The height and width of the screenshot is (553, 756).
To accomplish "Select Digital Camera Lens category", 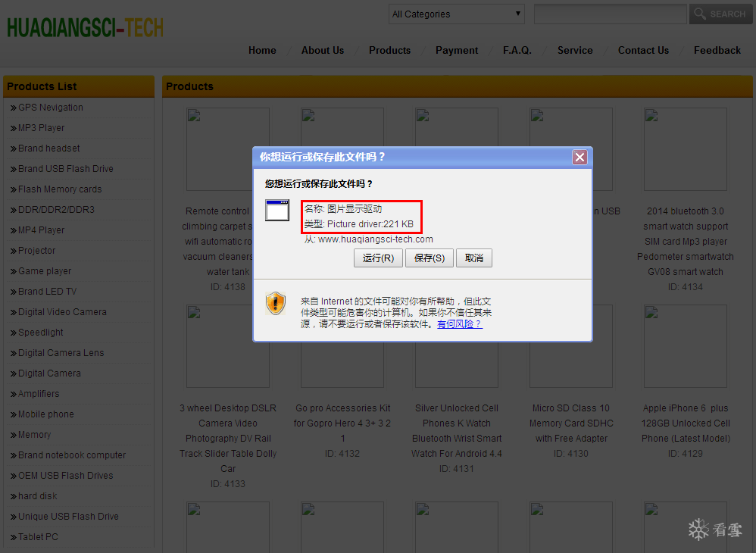I will (61, 353).
